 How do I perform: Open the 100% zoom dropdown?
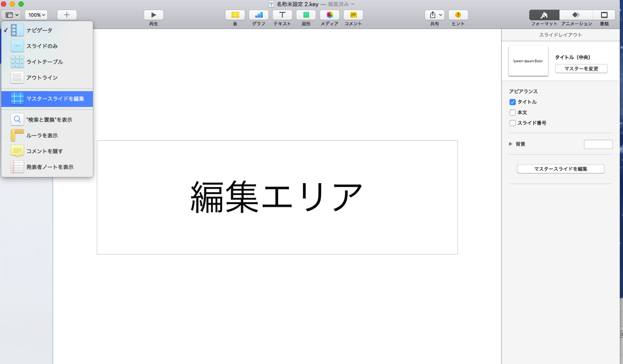[36, 15]
